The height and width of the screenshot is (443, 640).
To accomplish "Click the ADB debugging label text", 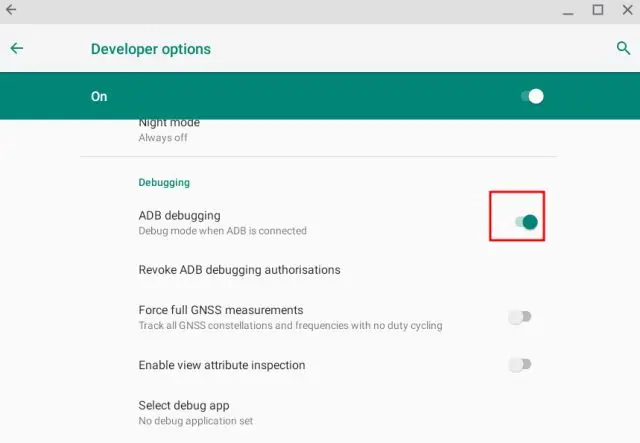I will (x=179, y=215).
